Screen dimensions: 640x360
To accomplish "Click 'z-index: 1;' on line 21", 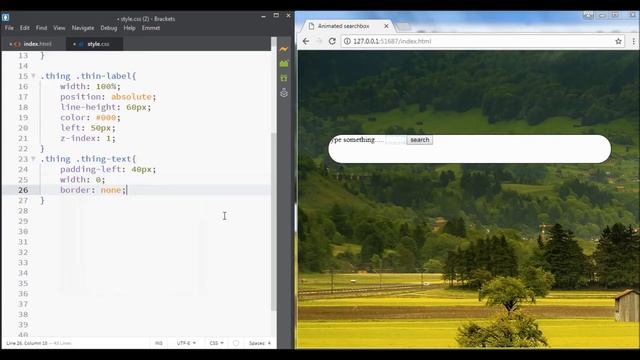I will pos(88,138).
